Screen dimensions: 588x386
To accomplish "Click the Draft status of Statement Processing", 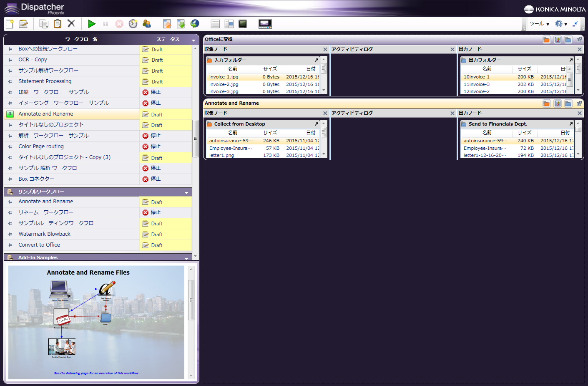I will pos(166,82).
